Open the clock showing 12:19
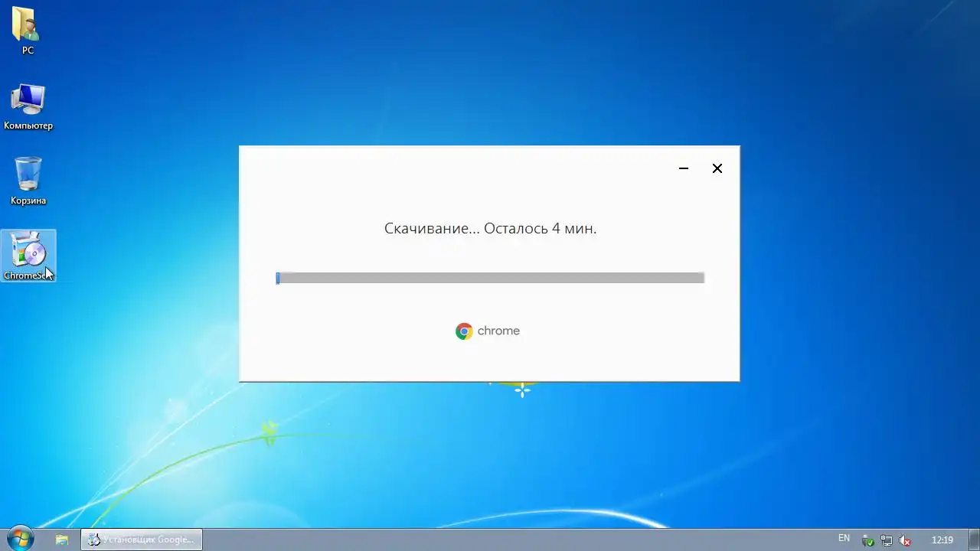 point(942,540)
